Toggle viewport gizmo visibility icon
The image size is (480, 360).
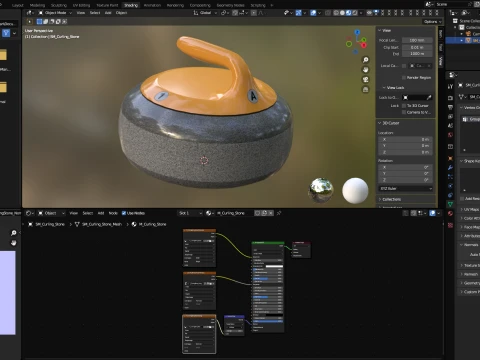298,13
